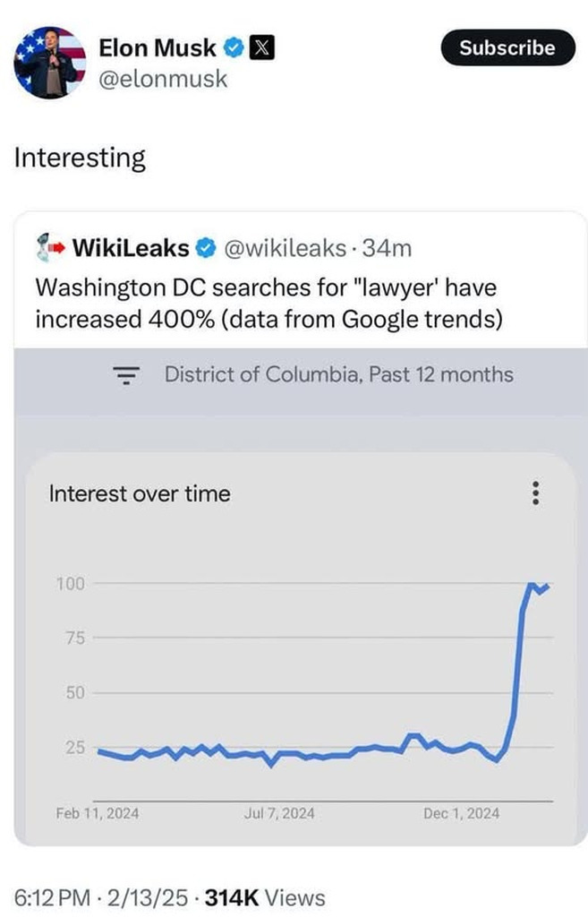
Task: Click Elon Musk's profile avatar
Action: [x=50, y=63]
